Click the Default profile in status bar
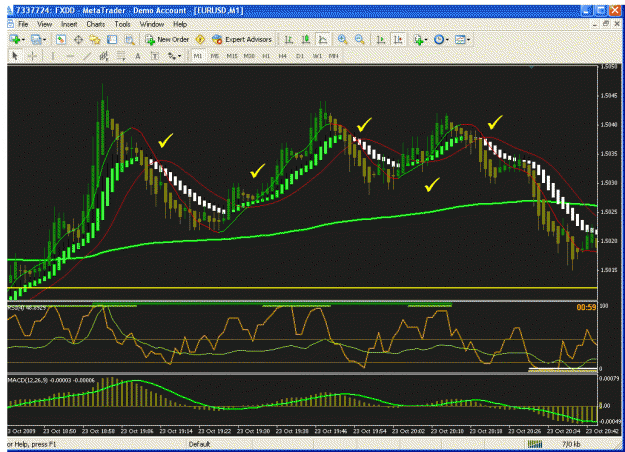The width and height of the screenshot is (625, 452). 199,444
